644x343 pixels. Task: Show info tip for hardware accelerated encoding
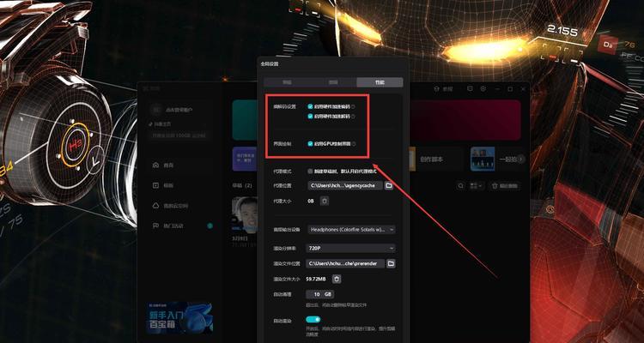[x=353, y=106]
